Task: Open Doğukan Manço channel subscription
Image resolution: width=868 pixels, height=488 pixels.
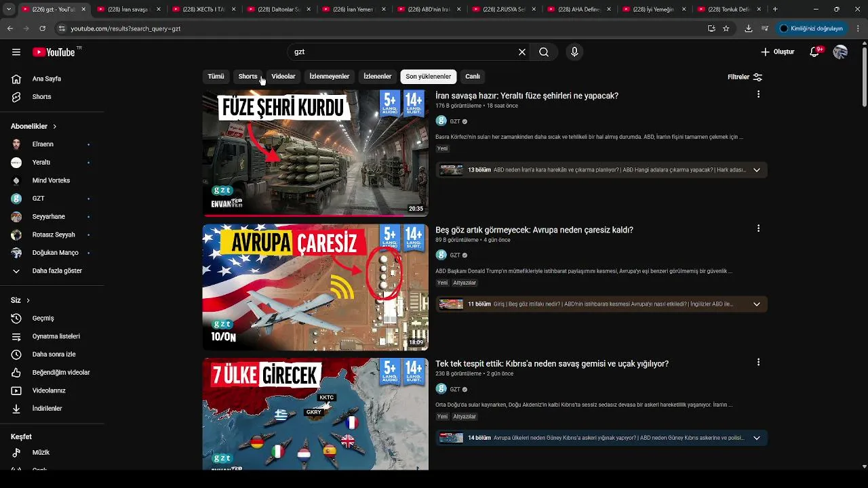Action: point(52,253)
